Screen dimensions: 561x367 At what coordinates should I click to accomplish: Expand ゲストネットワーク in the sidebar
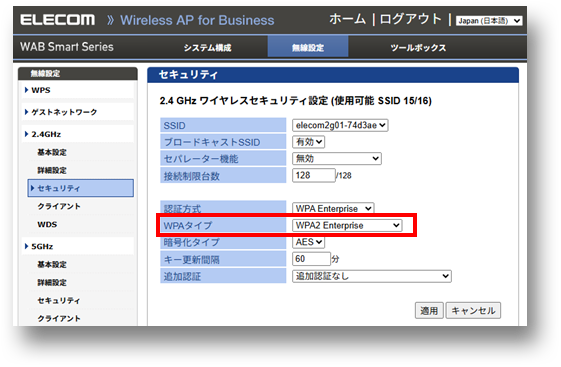77,112
